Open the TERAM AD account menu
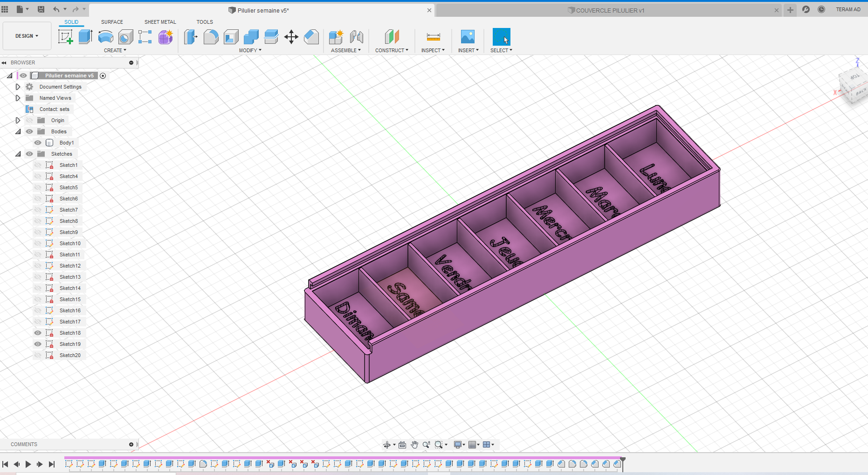This screenshot has width=868, height=475. pyautogui.click(x=848, y=9)
